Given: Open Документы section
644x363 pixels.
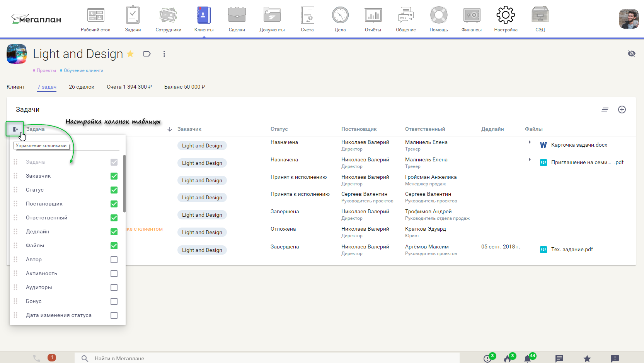Looking at the screenshot, I should (x=272, y=19).
